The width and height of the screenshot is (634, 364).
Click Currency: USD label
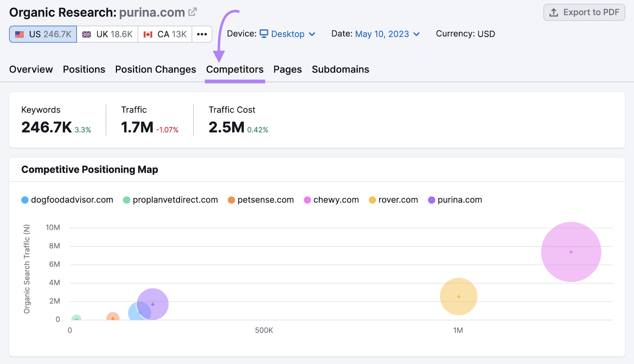click(466, 34)
